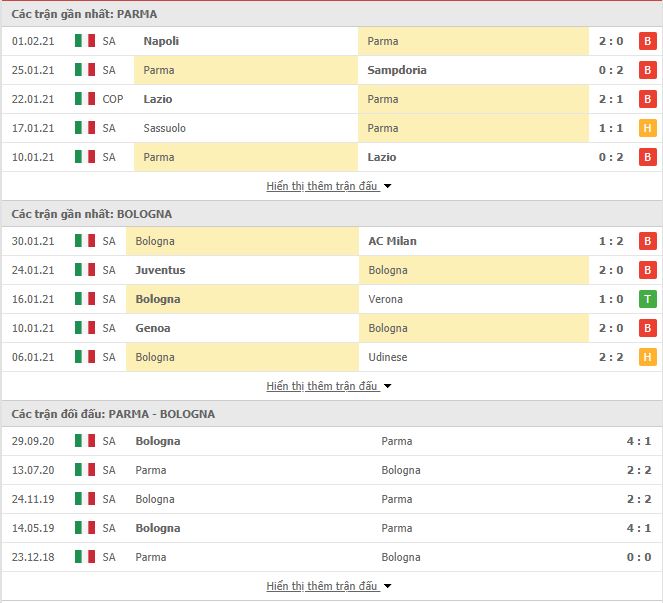Expand more Bologna recent matches list
The height and width of the screenshot is (603, 663).
[x=329, y=386]
